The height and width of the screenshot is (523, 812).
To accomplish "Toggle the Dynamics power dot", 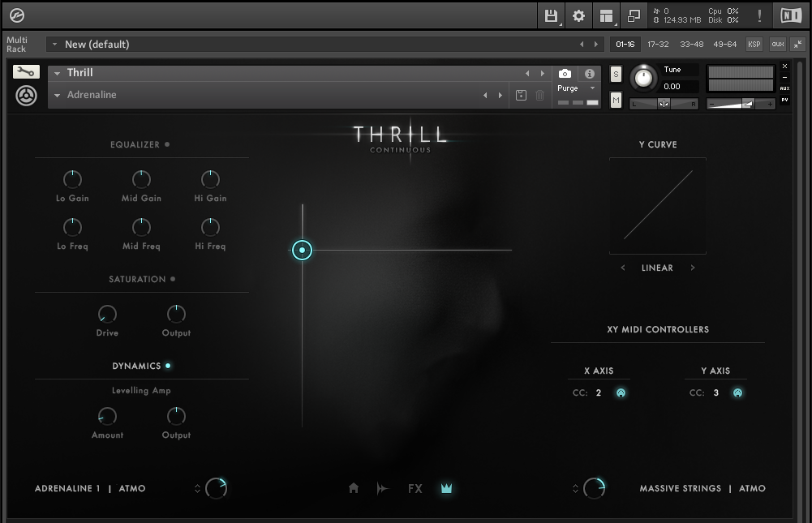I will click(168, 366).
